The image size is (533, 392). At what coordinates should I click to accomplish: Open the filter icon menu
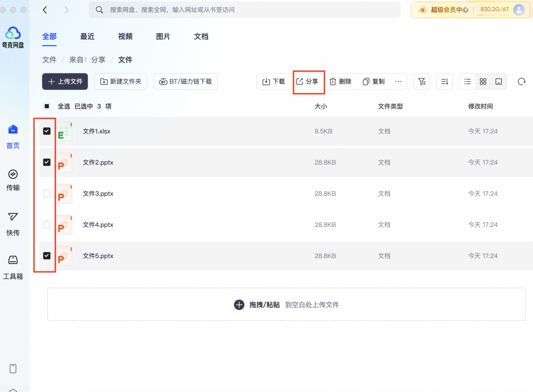pos(422,82)
